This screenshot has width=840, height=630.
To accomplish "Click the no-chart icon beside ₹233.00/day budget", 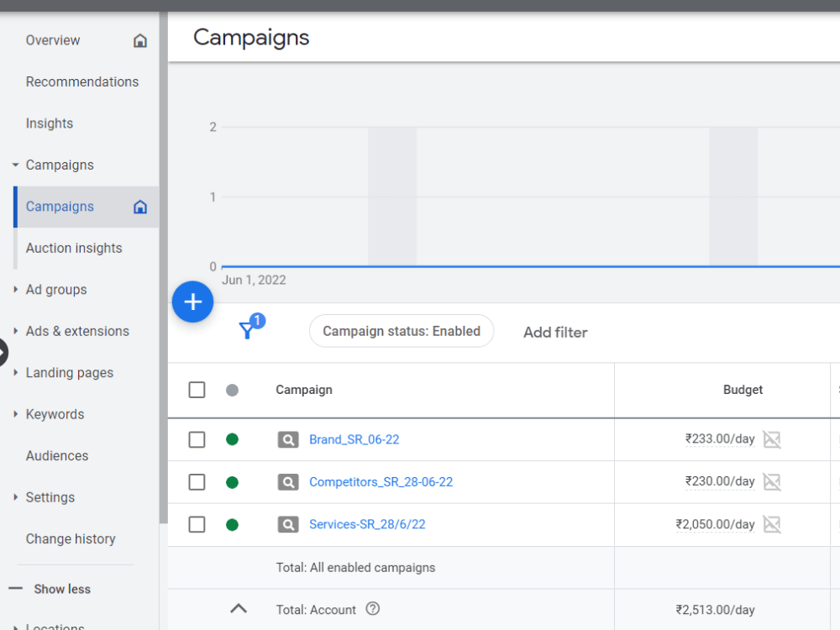I will pyautogui.click(x=772, y=439).
